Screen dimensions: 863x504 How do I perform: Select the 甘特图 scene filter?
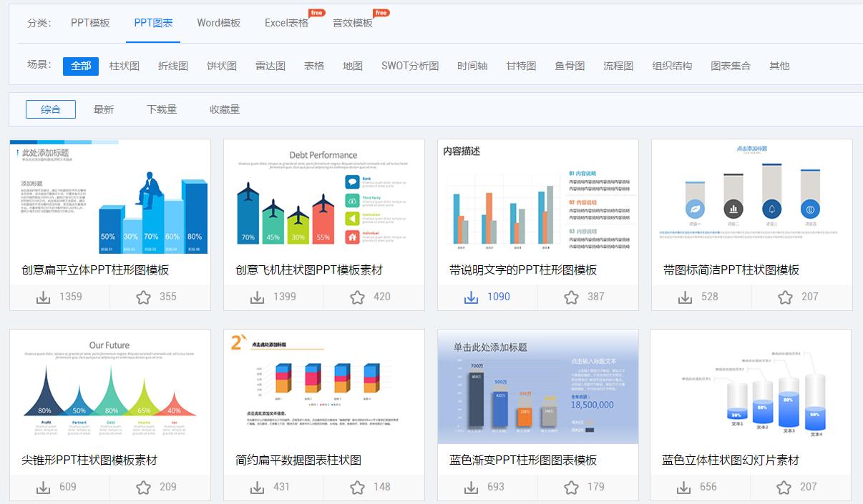click(520, 65)
